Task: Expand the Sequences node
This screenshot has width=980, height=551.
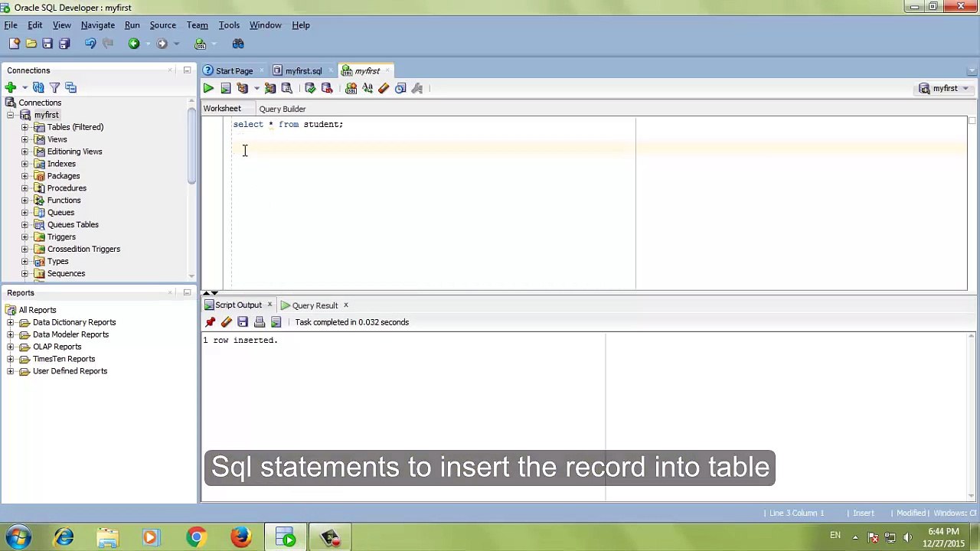Action: click(x=24, y=273)
